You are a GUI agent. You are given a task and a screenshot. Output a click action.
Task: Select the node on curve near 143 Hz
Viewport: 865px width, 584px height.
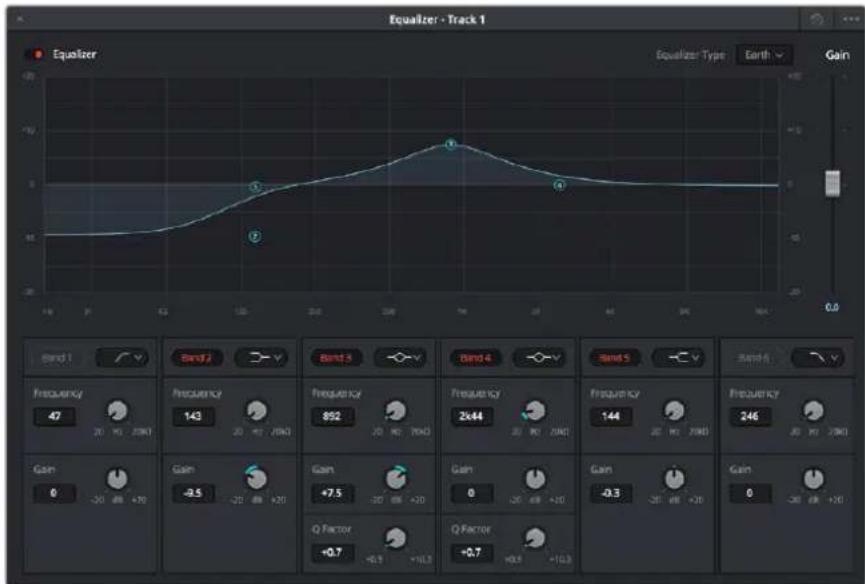(x=254, y=187)
